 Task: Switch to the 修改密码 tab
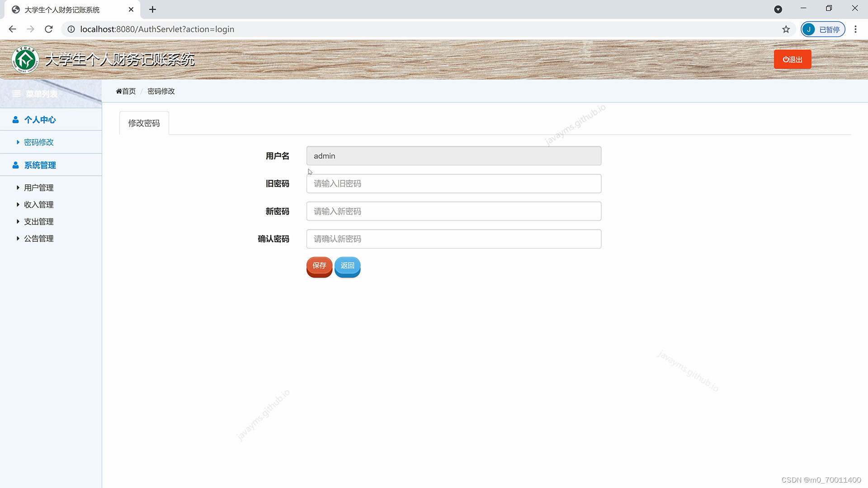click(x=143, y=123)
